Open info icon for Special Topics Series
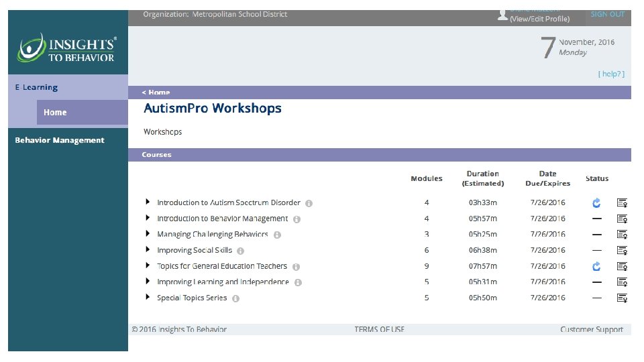This screenshot has height=362, width=644. click(x=235, y=298)
